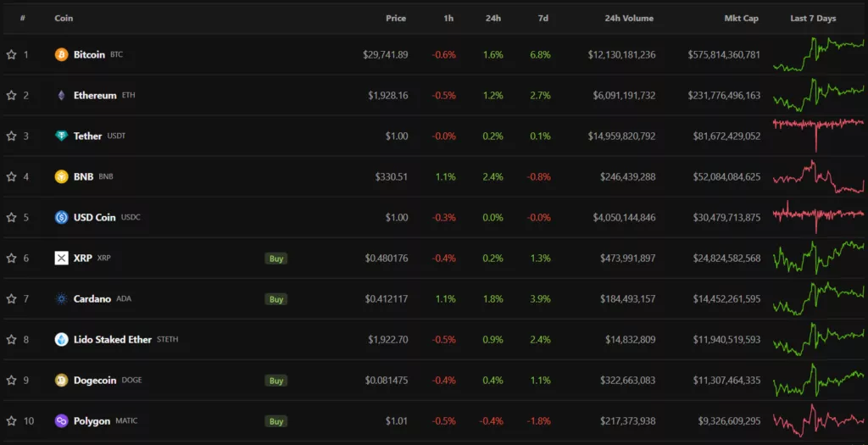Open Dogecoin's 7-day sparkline chart
868x445 pixels.
(819, 381)
